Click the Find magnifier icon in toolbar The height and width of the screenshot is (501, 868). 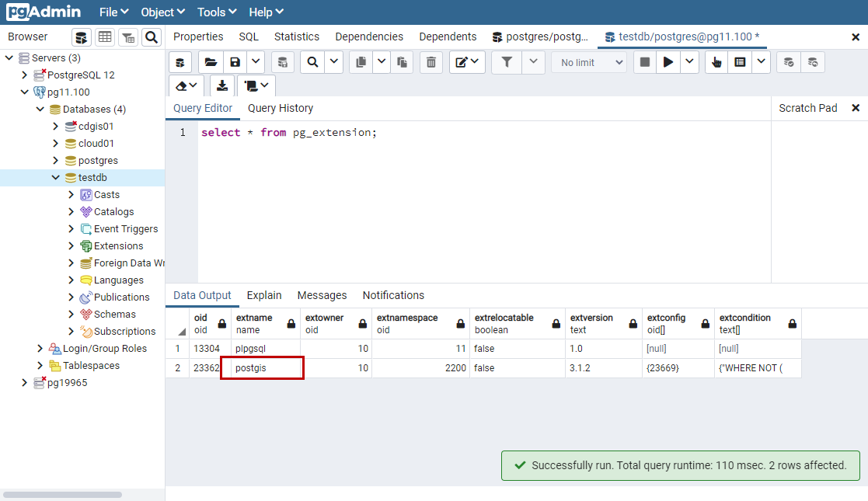coord(312,62)
